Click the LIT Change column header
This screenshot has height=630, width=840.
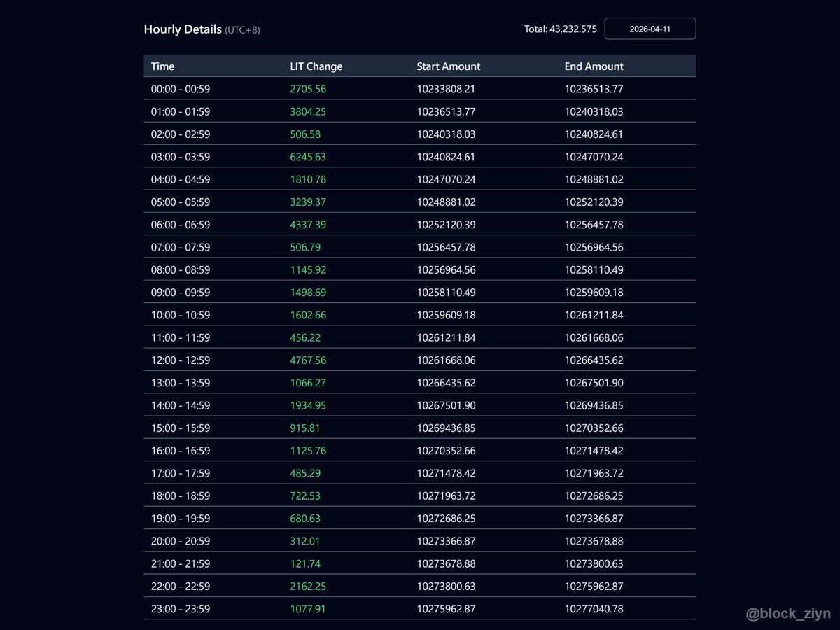[316, 66]
